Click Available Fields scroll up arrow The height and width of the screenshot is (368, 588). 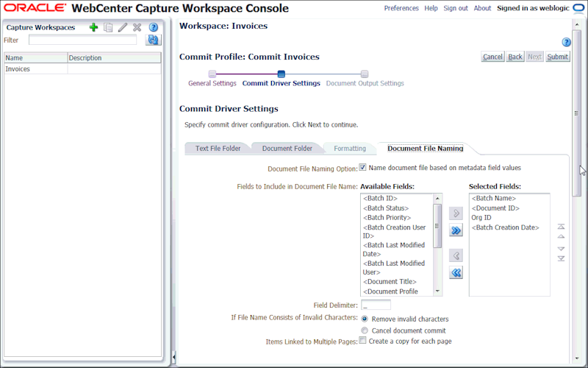(437, 198)
